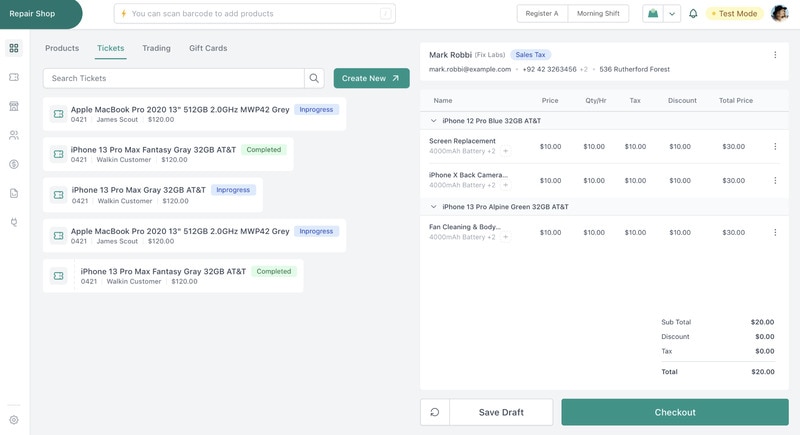Screen dimensions: 800x435
Task: Collapse the iPhone 12 Pro Blue group
Action: pos(433,120)
